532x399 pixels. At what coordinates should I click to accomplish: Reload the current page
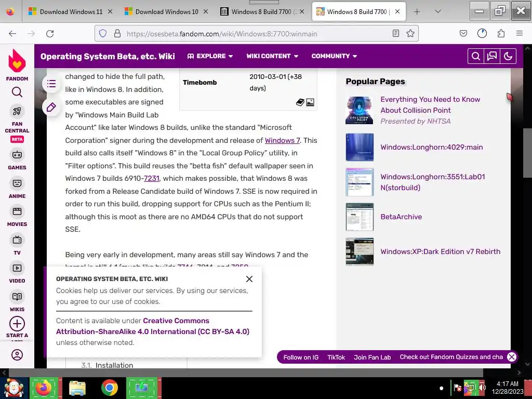[50, 34]
